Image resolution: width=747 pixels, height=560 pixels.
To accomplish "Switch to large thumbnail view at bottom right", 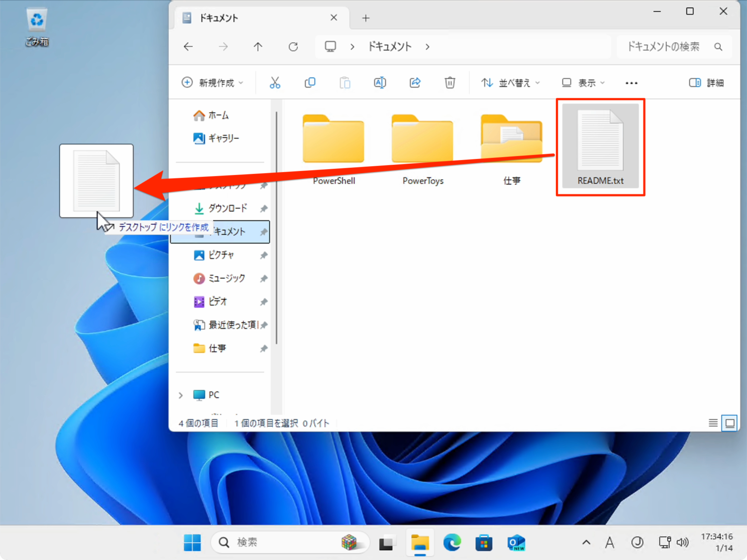I will (x=729, y=423).
